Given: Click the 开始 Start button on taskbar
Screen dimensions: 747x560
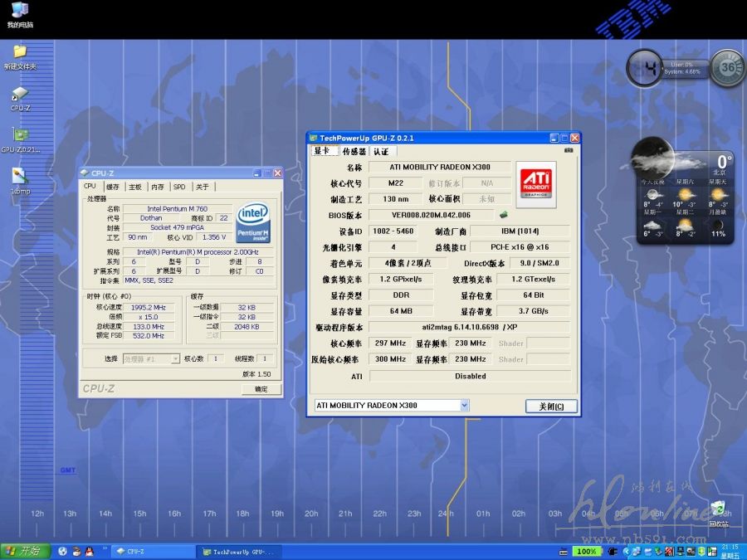Looking at the screenshot, I should (x=22, y=551).
